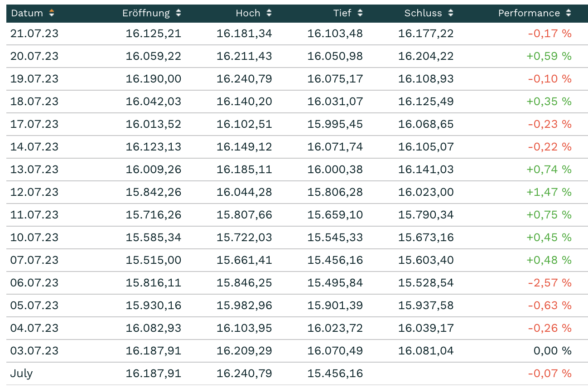588x388 pixels.
Task: Select the July summary row label
Action: 22,373
